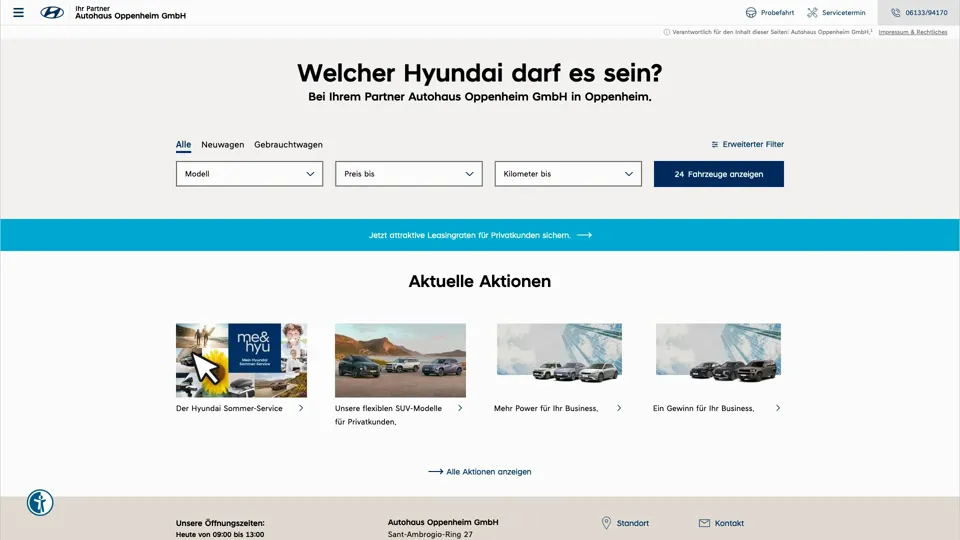Click the info icon beside Verantwortlich
This screenshot has width=960, height=540.
pos(667,32)
